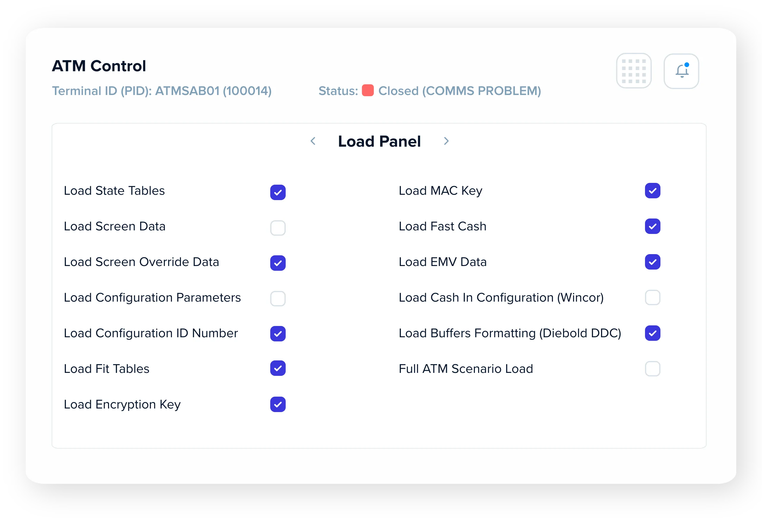Click the red Closed status indicator
Screen dimensions: 762x532
coord(367,91)
